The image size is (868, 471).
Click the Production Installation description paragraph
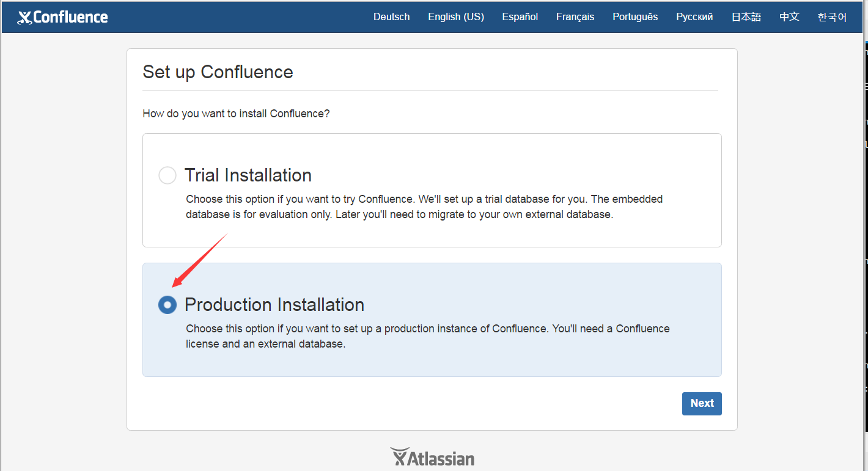pyautogui.click(x=427, y=336)
